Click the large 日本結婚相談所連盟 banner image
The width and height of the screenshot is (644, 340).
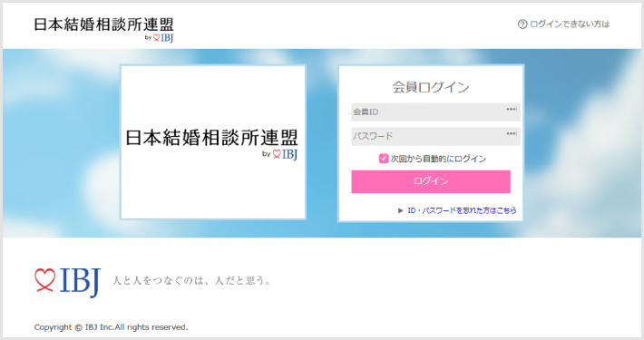tap(213, 142)
